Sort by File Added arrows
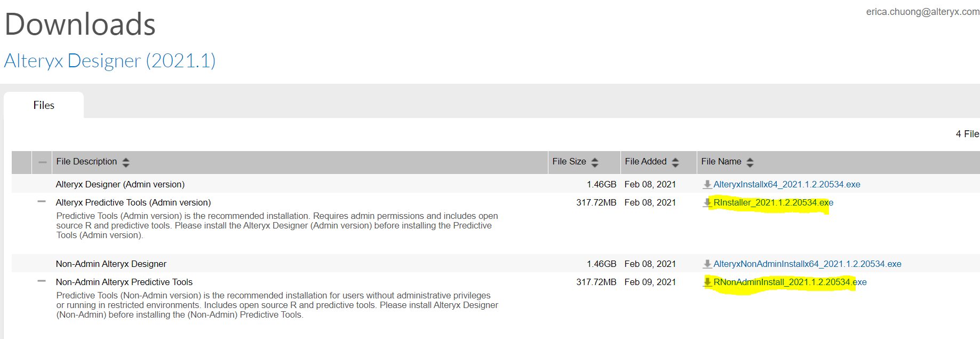Screen dimensions: 980x339 pos(675,162)
